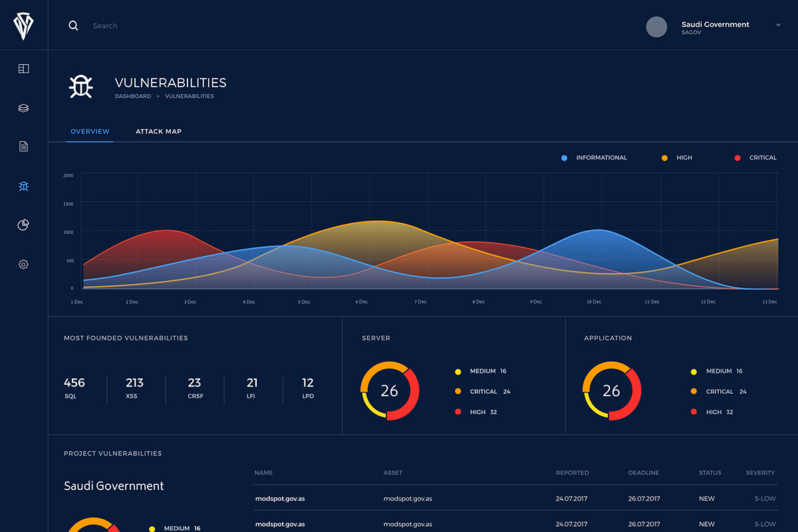798x532 pixels.
Task: Open the settings gear icon in sidebar
Action: tap(24, 264)
